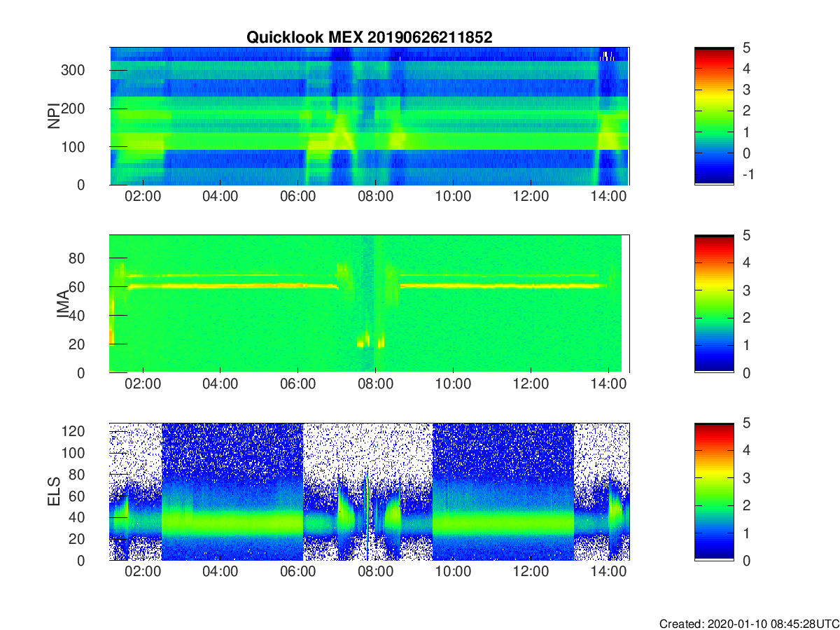Click the 4 tick on ELS colorbar
This screenshot has height=630, width=840.
coord(745,451)
